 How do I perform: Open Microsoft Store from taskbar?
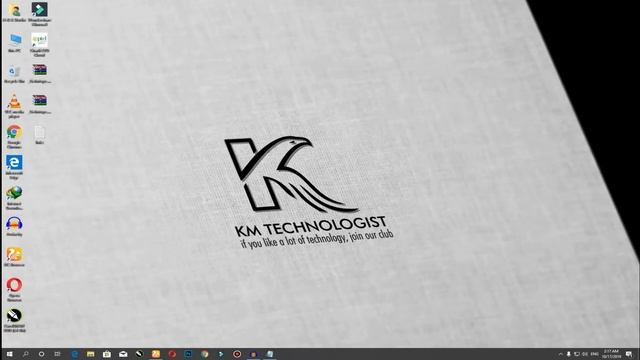(x=107, y=354)
